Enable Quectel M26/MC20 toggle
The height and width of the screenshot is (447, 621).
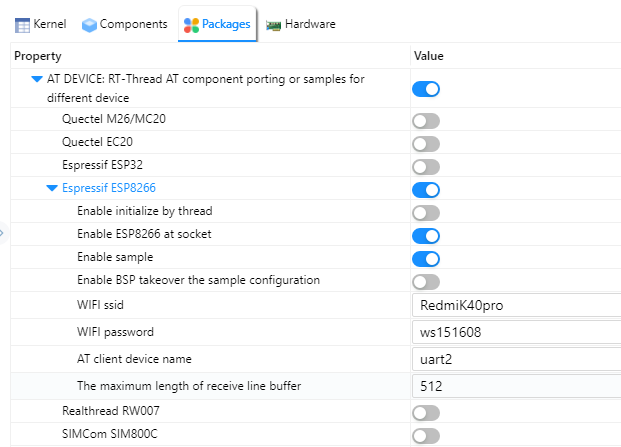point(426,121)
